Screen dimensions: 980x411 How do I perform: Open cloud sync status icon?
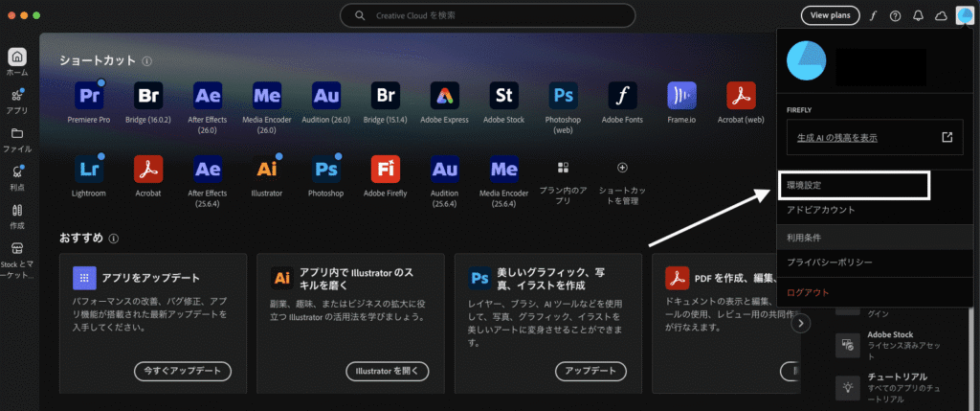click(x=940, y=16)
